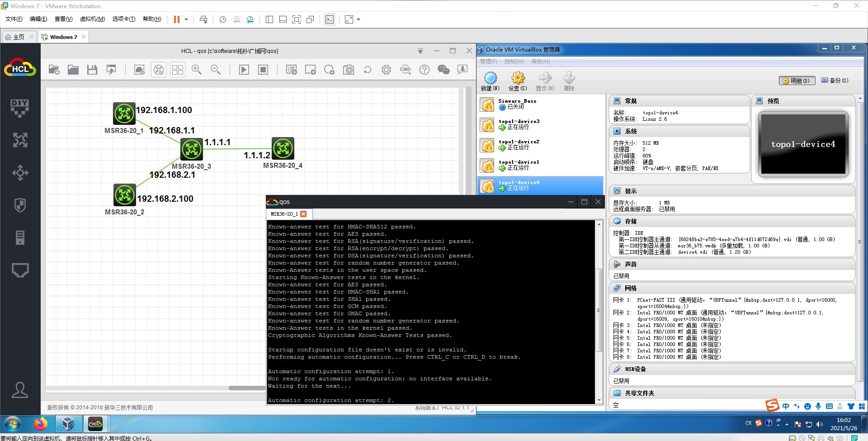
Task: Select the router category icon in HCL sidebar
Action: pos(20,140)
